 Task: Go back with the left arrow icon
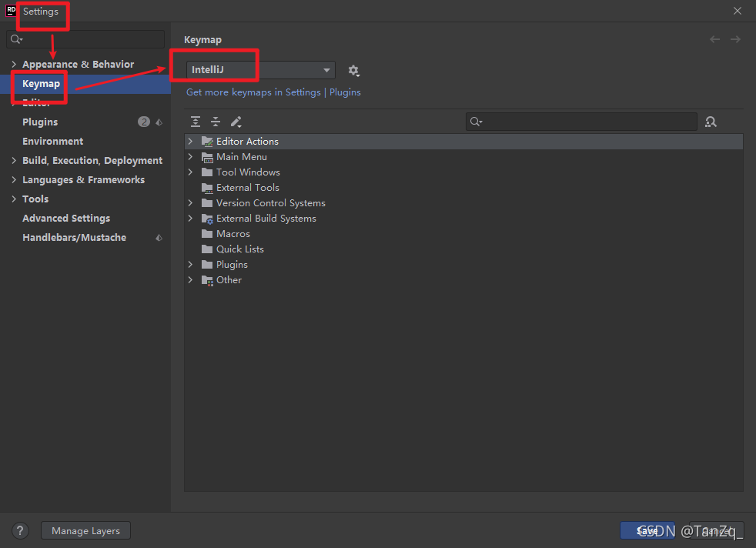(x=714, y=39)
